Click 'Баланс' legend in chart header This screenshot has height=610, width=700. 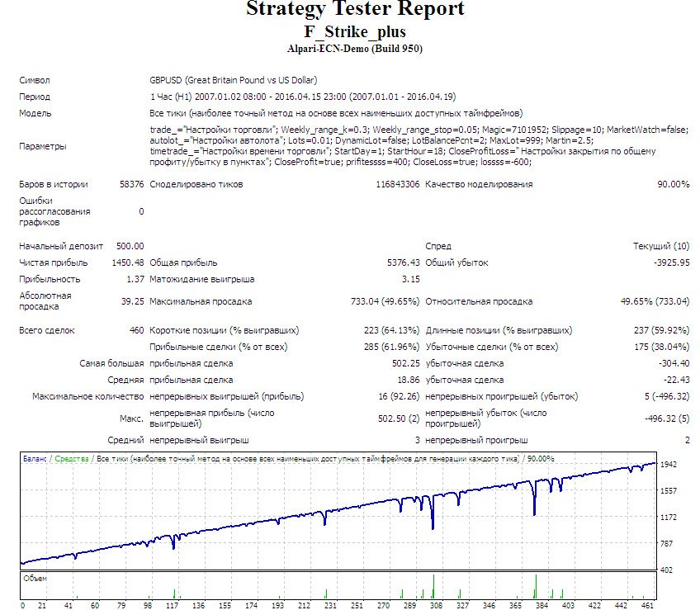tap(35, 459)
